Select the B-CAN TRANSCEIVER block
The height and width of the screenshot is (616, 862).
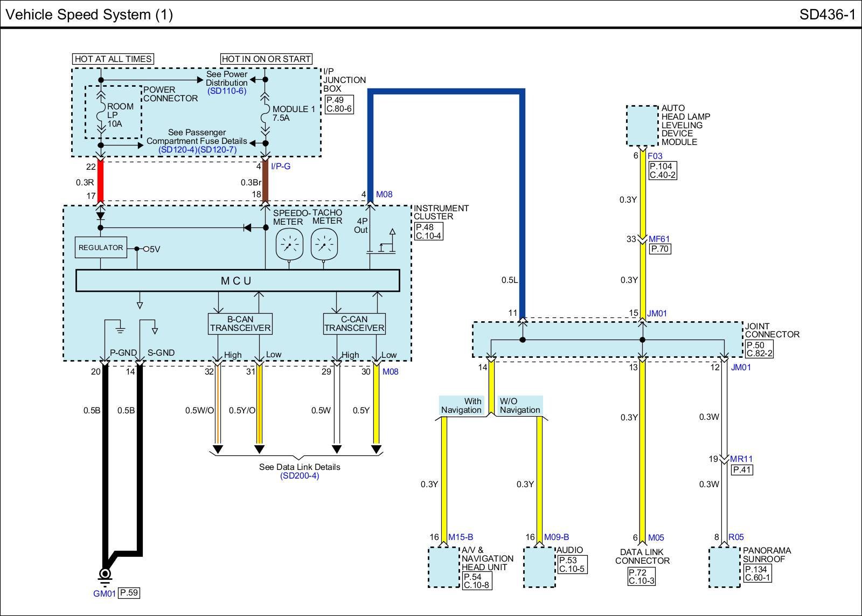[x=240, y=324]
